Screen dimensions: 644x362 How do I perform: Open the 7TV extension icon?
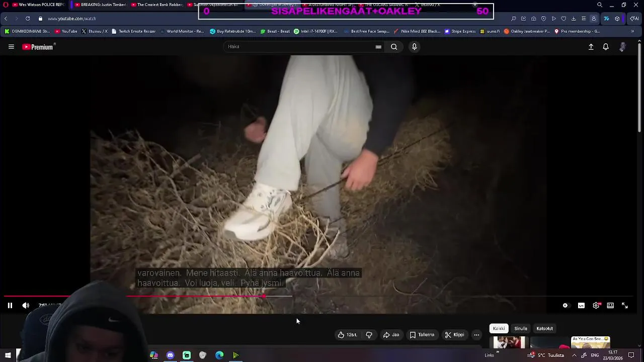point(606,19)
